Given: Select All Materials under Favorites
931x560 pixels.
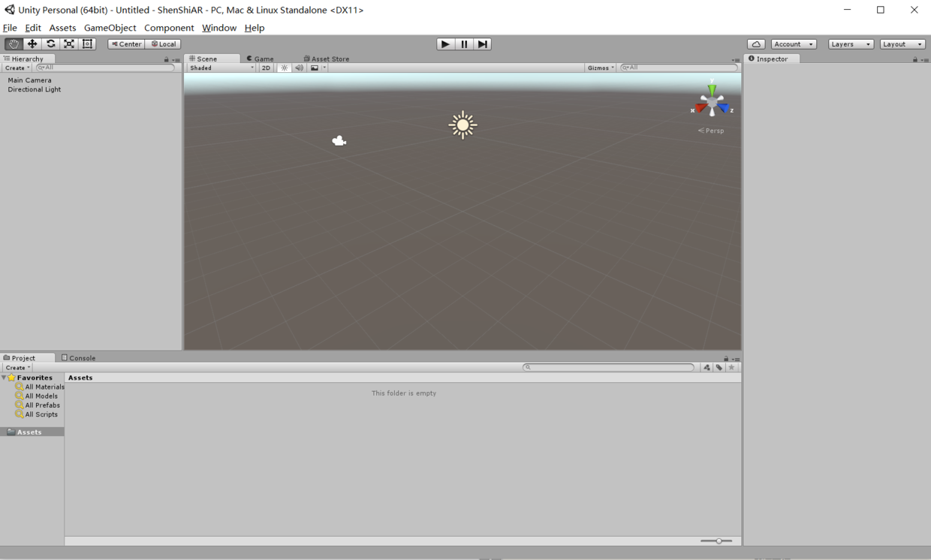Looking at the screenshot, I should click(39, 387).
